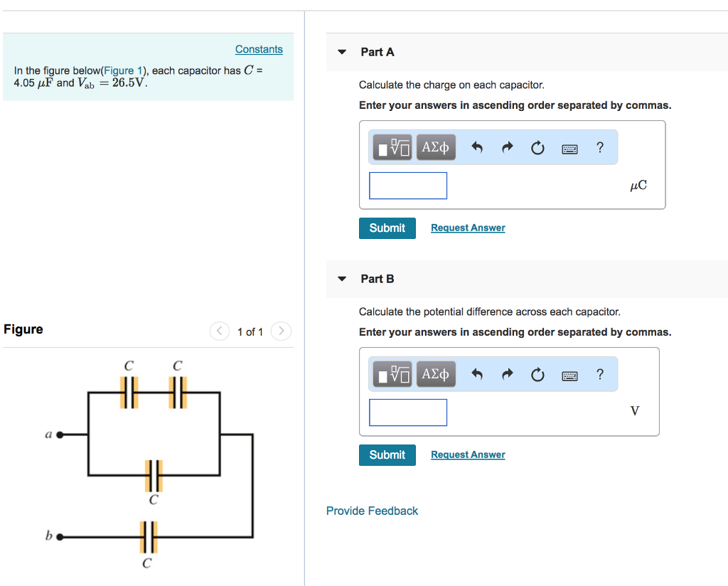This screenshot has width=728, height=586.
Task: Open the keyboard shortcuts icon in Part A
Action: pyautogui.click(x=569, y=147)
